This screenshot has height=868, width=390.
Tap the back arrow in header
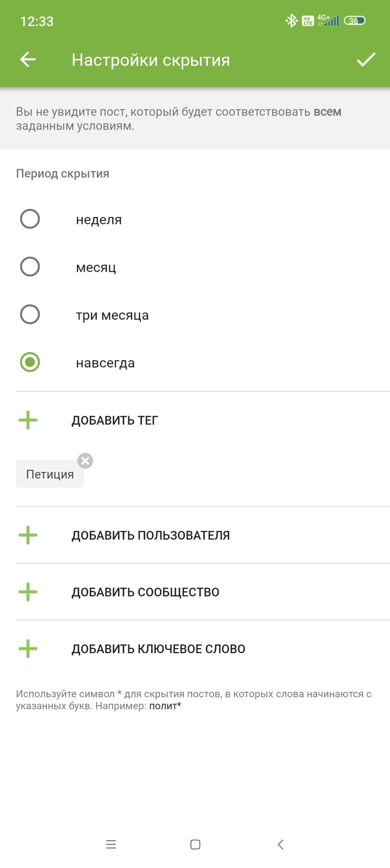point(28,60)
